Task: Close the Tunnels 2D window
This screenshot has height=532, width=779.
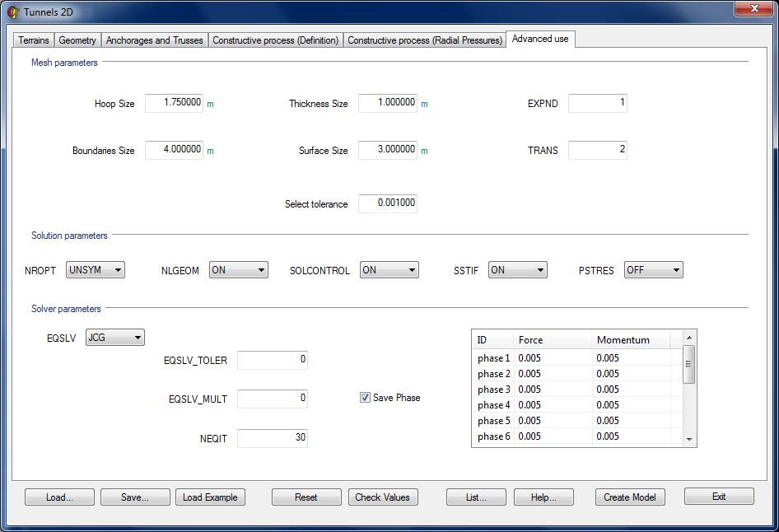Action: click(x=753, y=8)
